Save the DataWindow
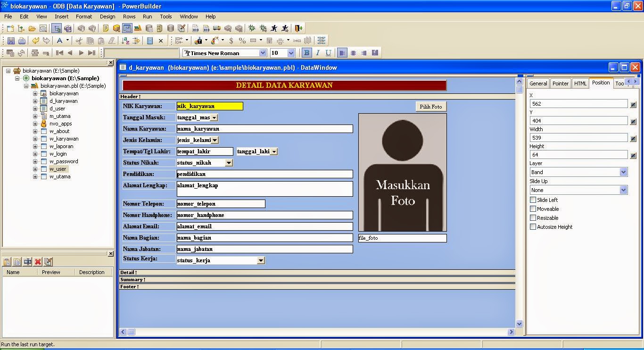The image size is (644, 350). point(11,41)
